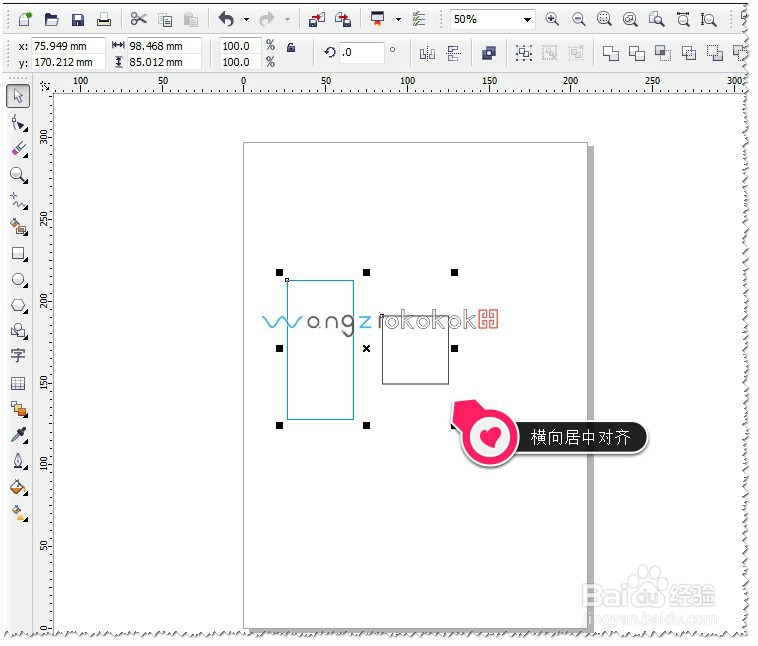Zoom to selected objects
The width and height of the screenshot is (758, 646).
[604, 19]
